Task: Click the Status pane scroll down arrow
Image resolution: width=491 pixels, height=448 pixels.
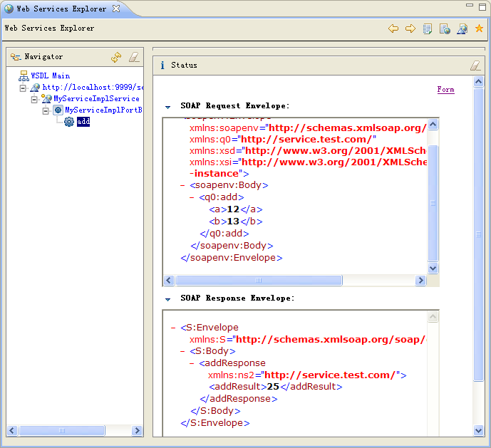Action: point(478,430)
